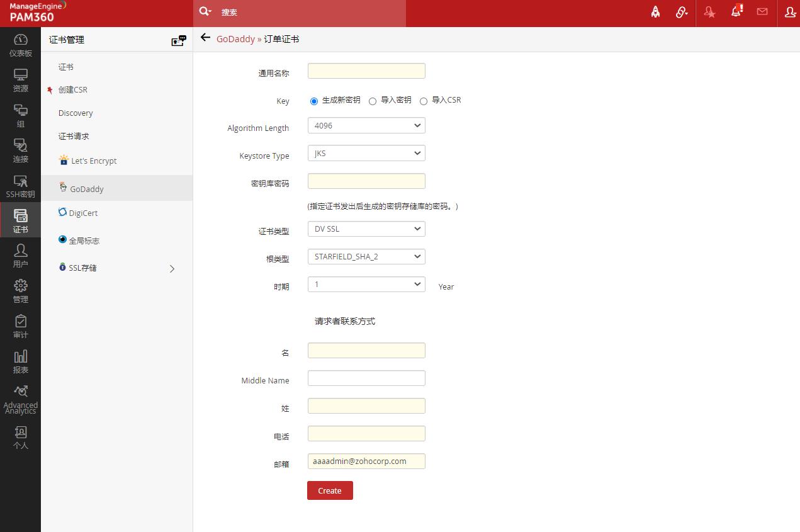Image resolution: width=800 pixels, height=532 pixels.
Task: Open the notification bell icon
Action: pos(735,12)
